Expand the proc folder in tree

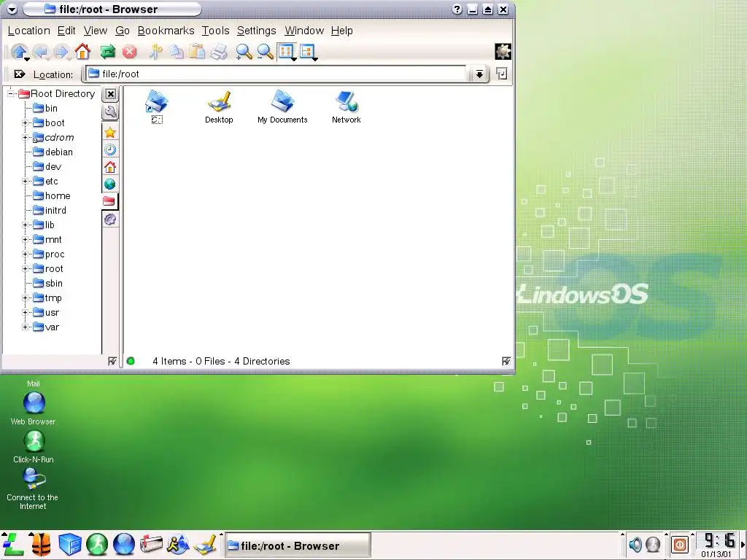26,254
